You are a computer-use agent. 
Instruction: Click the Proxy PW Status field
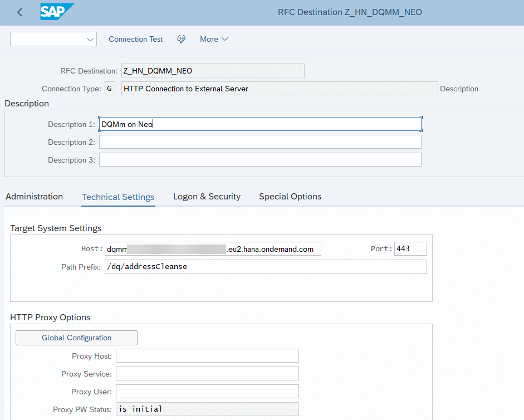point(207,409)
